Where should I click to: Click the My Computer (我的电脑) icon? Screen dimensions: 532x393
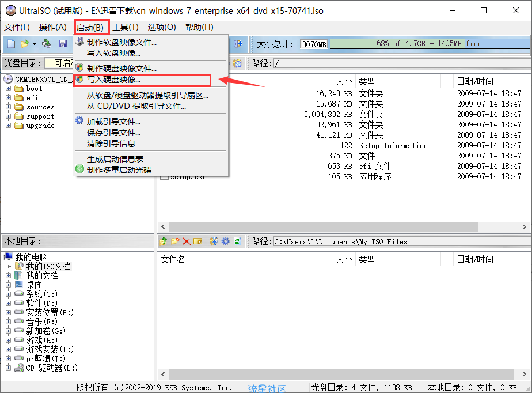pos(9,257)
